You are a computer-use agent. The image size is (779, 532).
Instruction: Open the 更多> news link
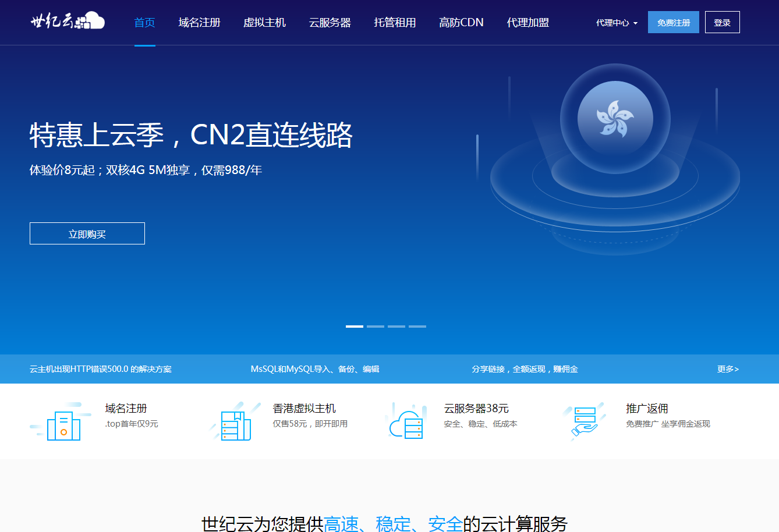[x=728, y=369]
